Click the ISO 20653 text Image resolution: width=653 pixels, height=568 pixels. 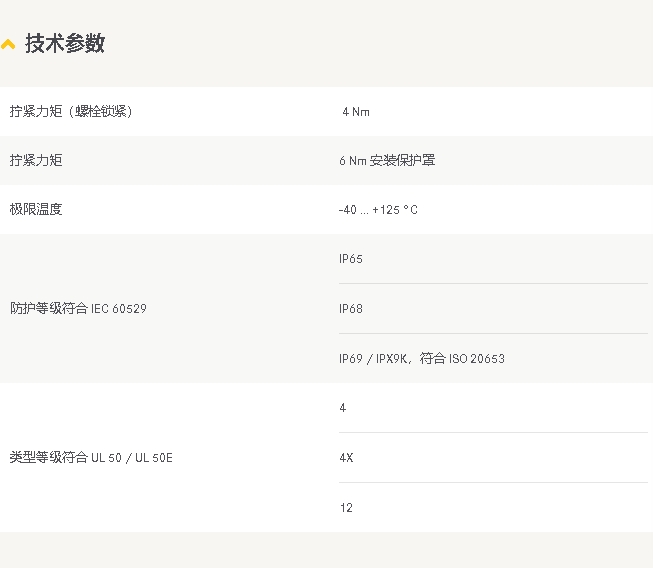tap(476, 359)
